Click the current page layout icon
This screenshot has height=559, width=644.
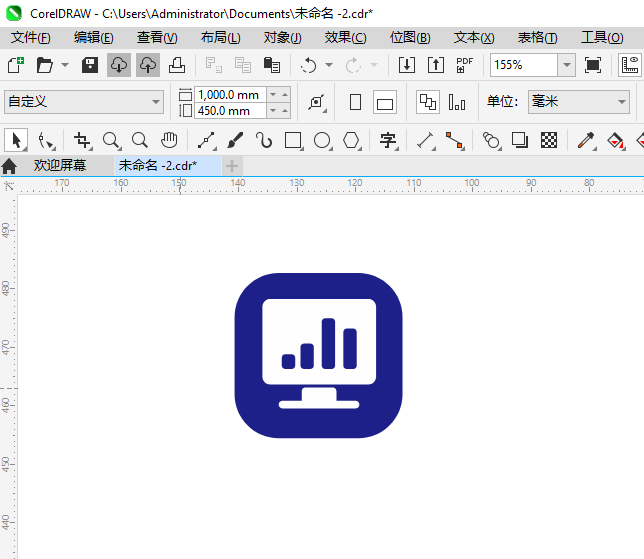(x=457, y=102)
